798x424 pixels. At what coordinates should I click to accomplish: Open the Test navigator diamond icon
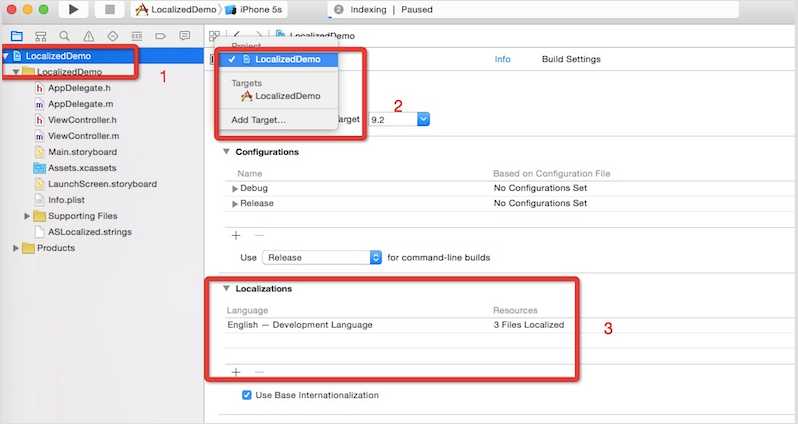click(x=112, y=36)
